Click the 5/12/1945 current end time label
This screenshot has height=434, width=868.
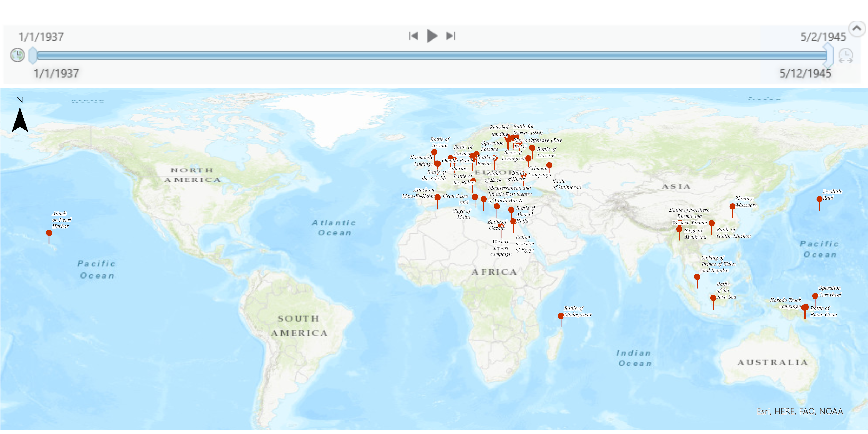tap(805, 73)
